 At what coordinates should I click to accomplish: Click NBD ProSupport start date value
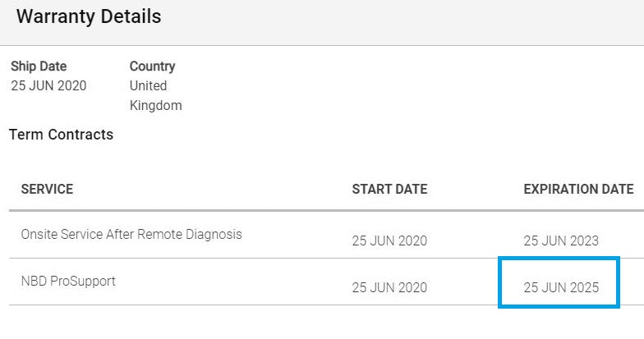coord(389,287)
